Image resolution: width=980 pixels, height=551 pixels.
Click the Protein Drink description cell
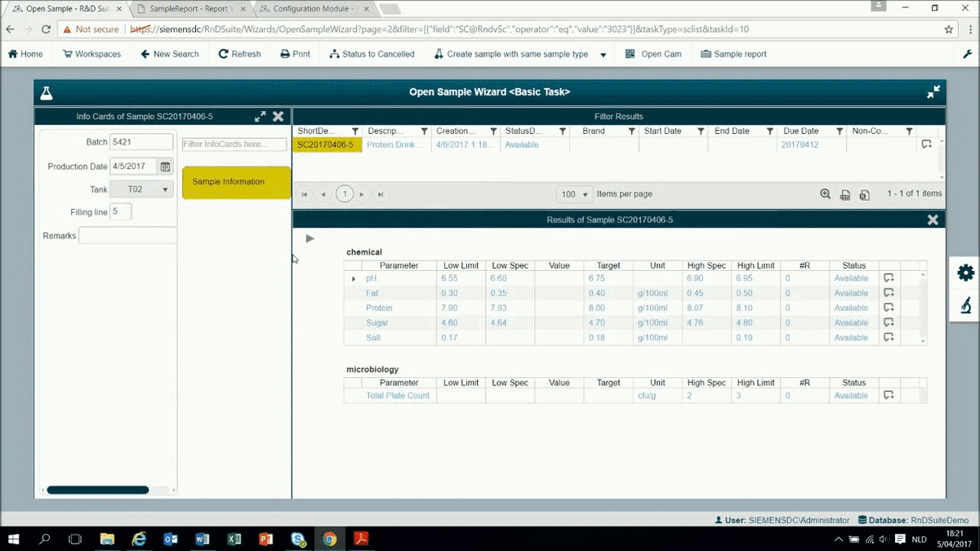coord(396,144)
